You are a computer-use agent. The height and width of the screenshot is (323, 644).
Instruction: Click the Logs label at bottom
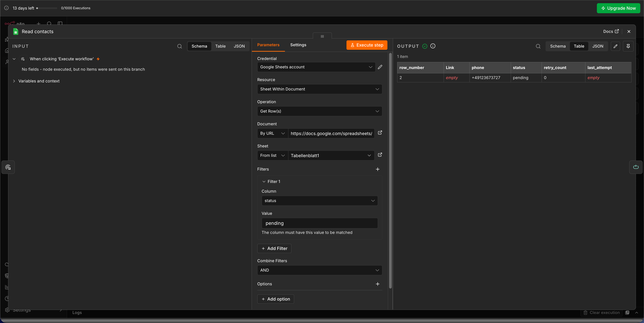click(77, 312)
